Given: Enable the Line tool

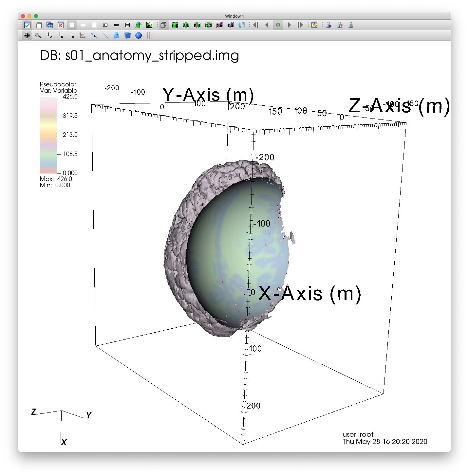Looking at the screenshot, I should pos(105,35).
